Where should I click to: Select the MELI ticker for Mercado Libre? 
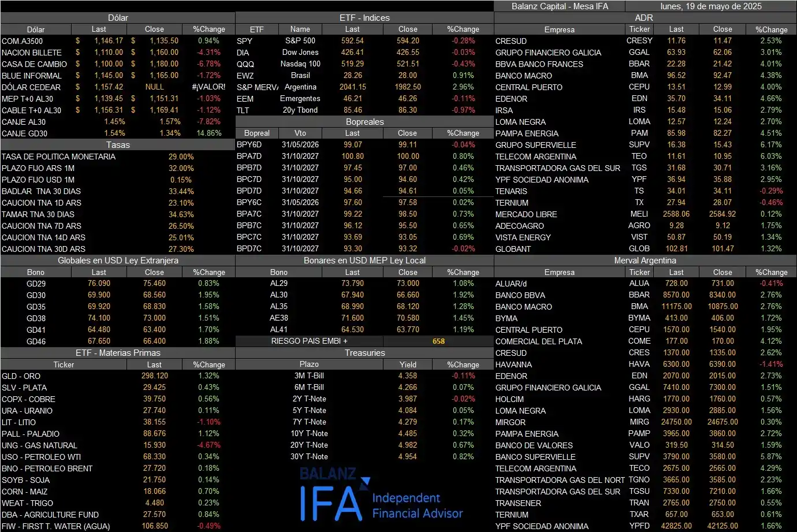click(639, 214)
